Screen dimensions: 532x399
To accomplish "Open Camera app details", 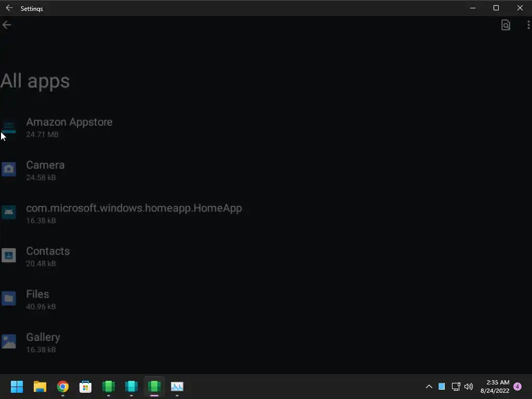I will (x=266, y=170).
